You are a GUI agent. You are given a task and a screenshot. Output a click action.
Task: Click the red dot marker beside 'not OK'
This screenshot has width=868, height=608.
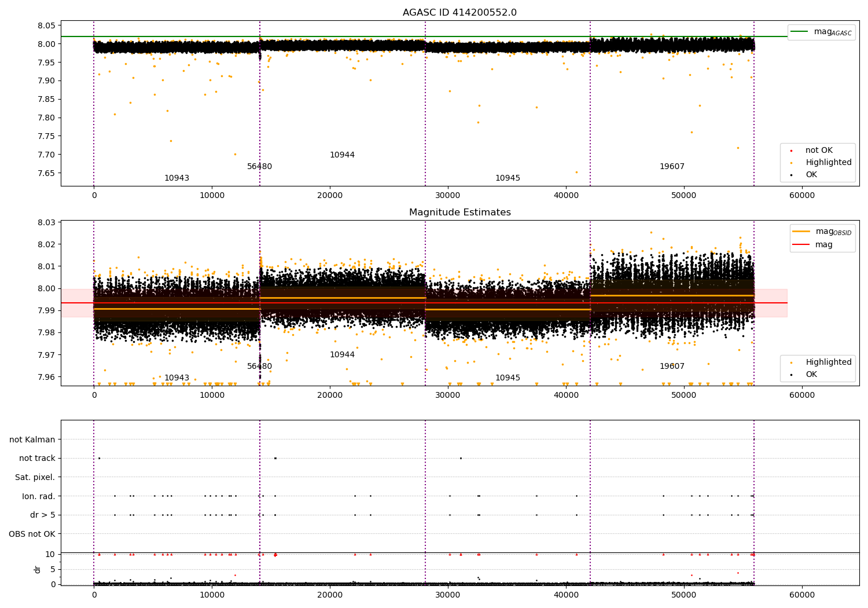(792, 151)
